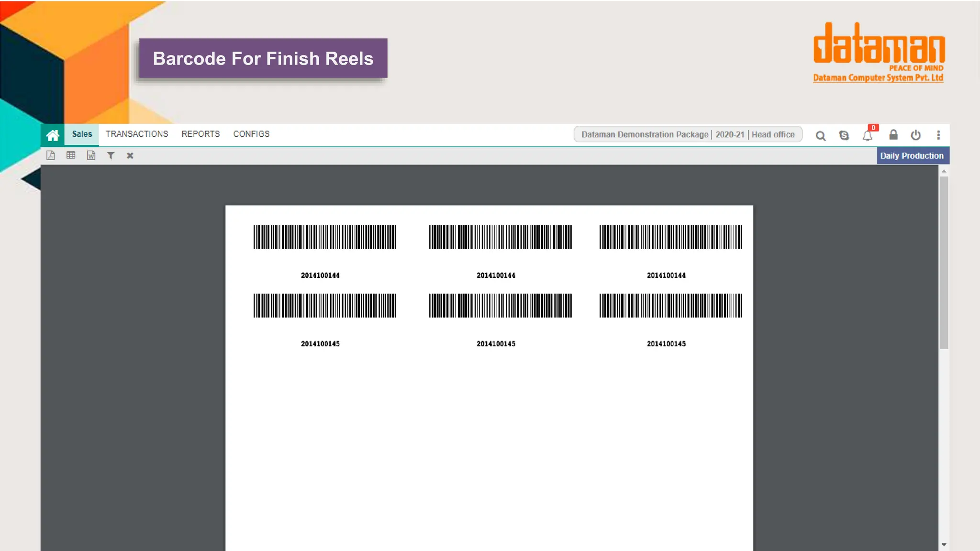Screen dimensions: 980x551
Task: Open the Sales module tab
Action: [82, 134]
